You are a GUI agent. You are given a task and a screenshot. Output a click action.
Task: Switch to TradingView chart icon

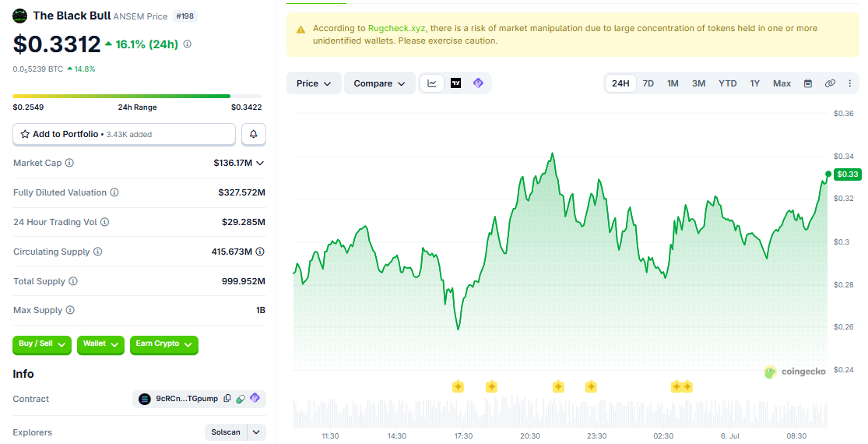pyautogui.click(x=455, y=83)
